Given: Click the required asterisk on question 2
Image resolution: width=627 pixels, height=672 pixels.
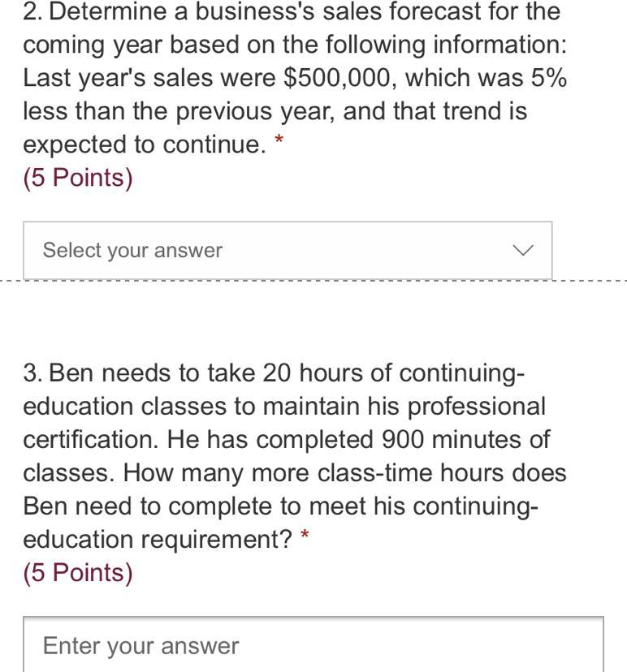Looking at the screenshot, I should click(279, 142).
